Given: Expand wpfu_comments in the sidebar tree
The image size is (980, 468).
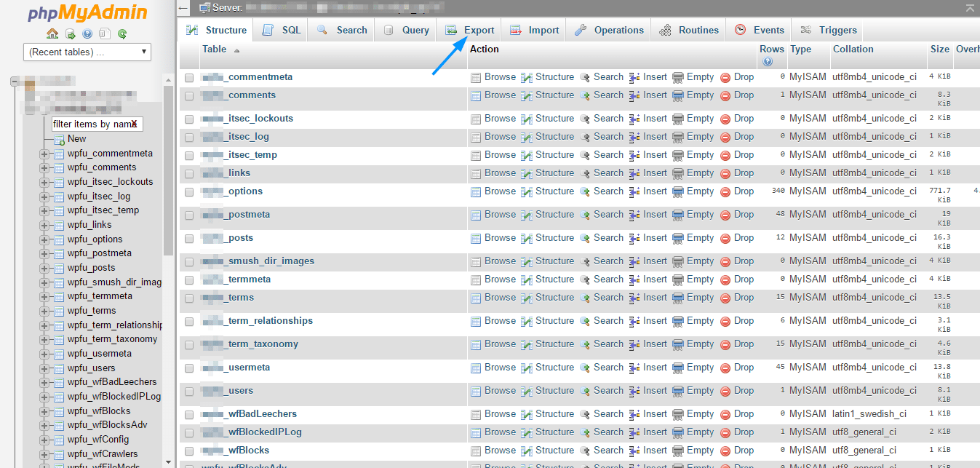Looking at the screenshot, I should click(44, 168).
